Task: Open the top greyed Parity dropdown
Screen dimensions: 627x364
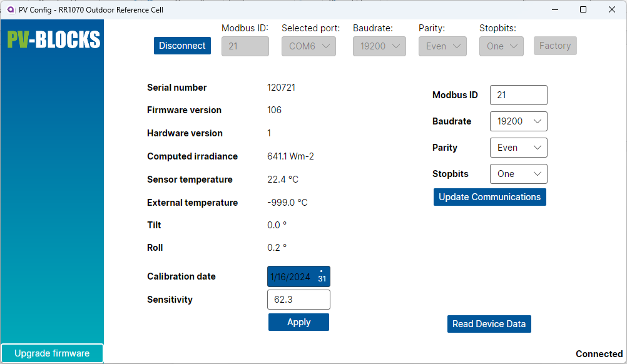Action: click(x=442, y=46)
